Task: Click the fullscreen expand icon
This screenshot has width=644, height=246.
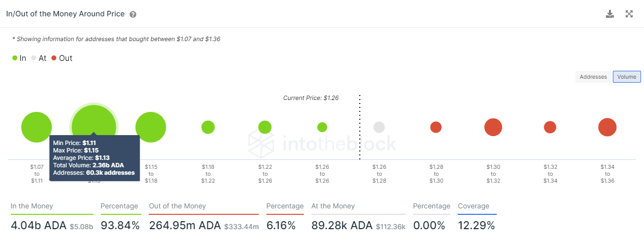Action: 629,14
